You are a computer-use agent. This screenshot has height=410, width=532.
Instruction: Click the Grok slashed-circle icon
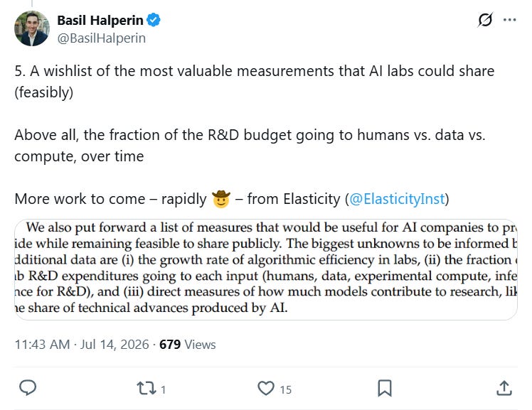[x=485, y=20]
